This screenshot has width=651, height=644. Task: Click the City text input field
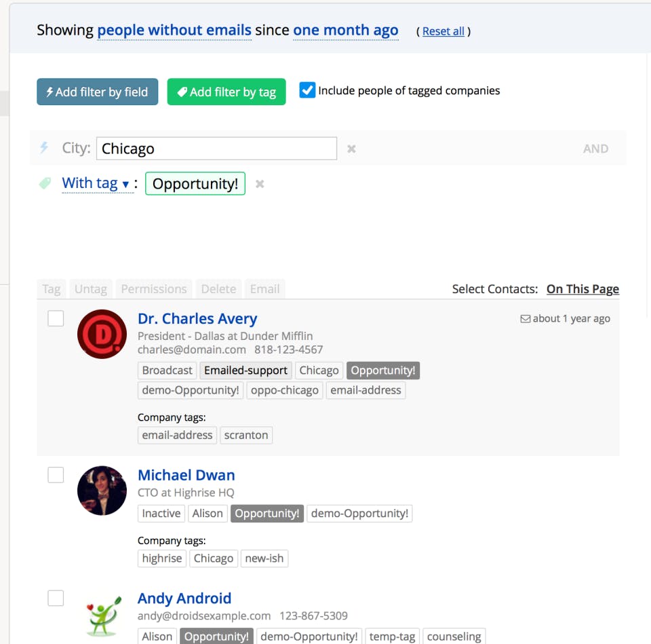coord(216,149)
